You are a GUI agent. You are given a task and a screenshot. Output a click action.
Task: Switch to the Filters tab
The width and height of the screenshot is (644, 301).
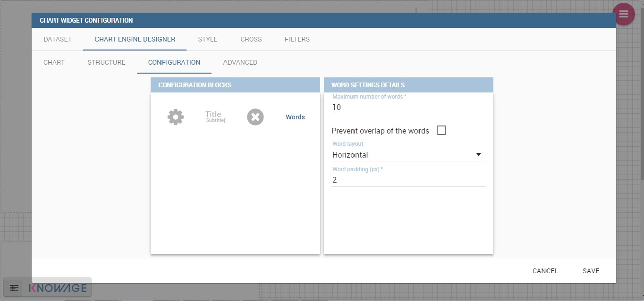pos(297,39)
